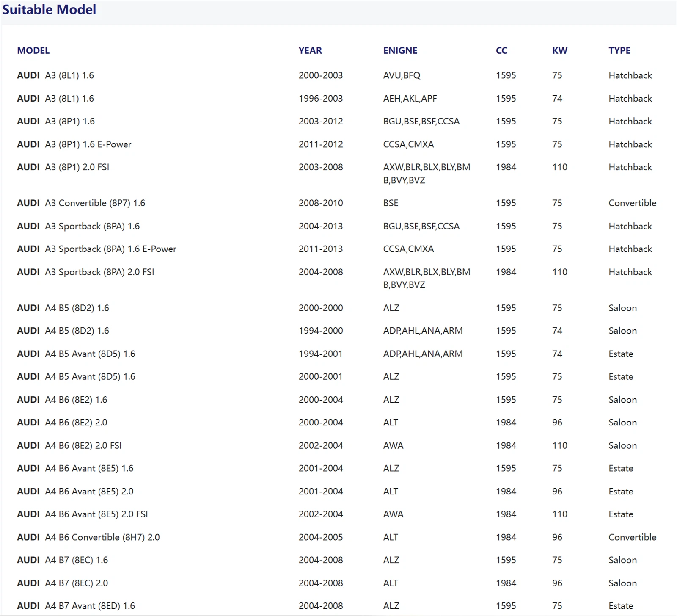
Task: Select the Saloon type cell in the A4 B7 (8EC) 1.6 row
Action: point(623,560)
